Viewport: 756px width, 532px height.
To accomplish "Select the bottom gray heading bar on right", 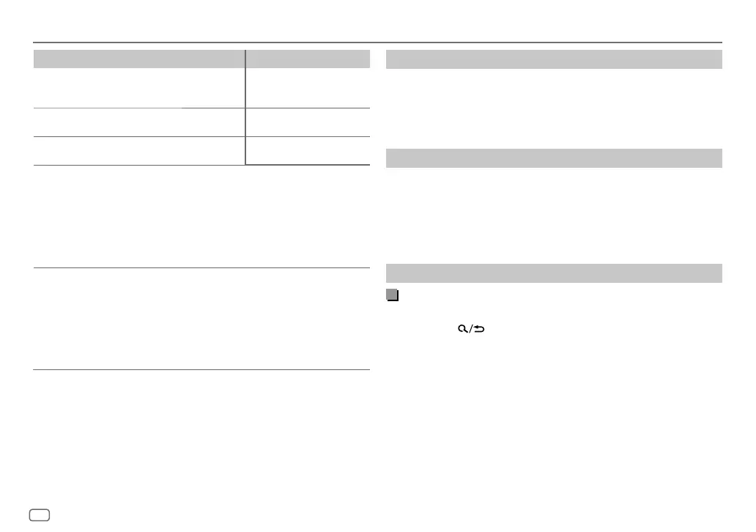I will 554,273.
